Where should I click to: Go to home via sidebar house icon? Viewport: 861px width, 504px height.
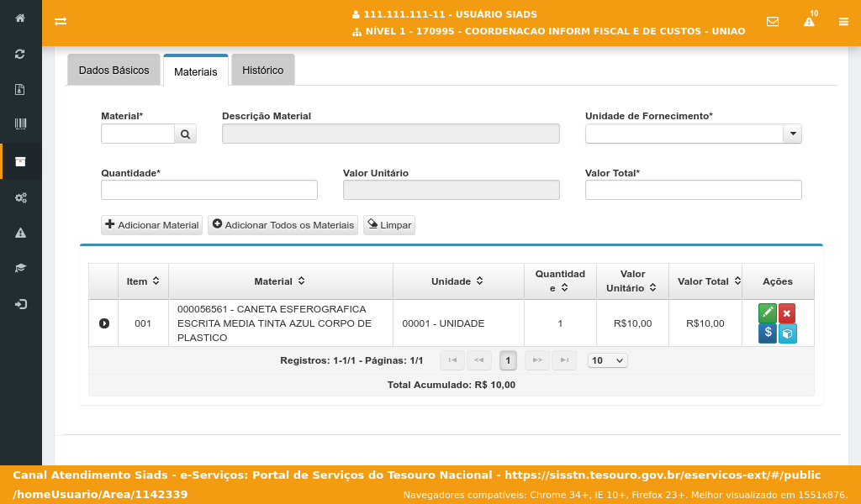click(x=20, y=18)
